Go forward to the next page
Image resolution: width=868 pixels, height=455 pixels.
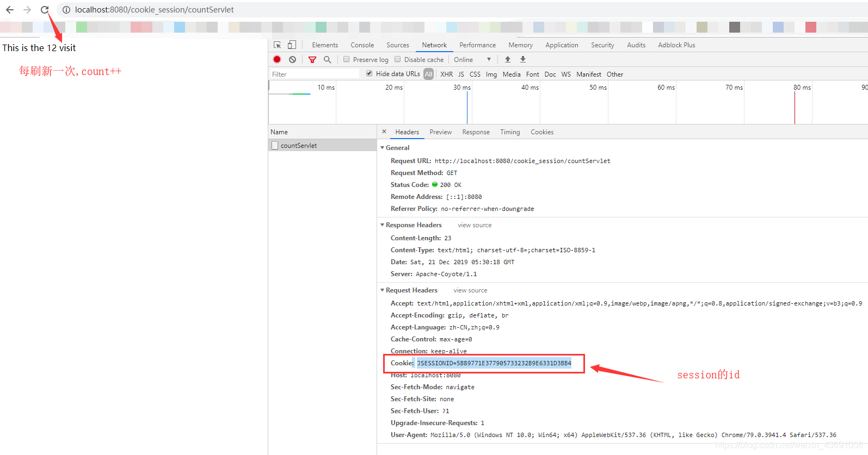[27, 10]
